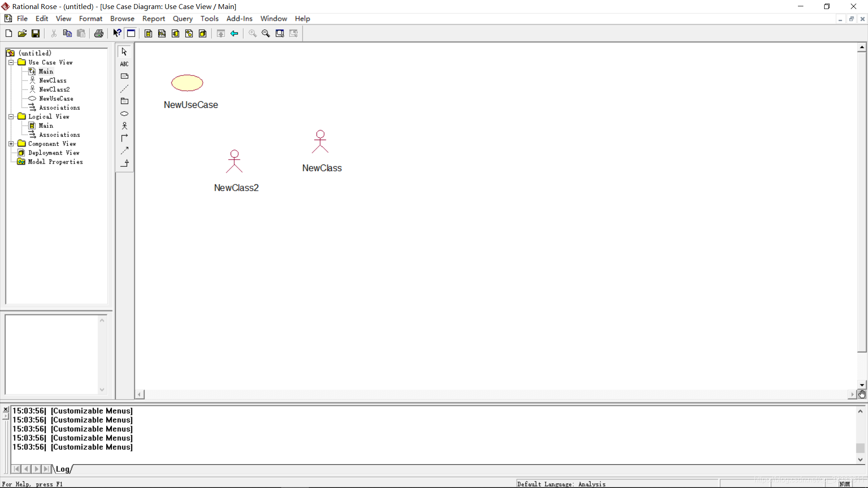Toggle visibility of NewUseCase element
This screenshot has width=868, height=488.
click(x=187, y=83)
